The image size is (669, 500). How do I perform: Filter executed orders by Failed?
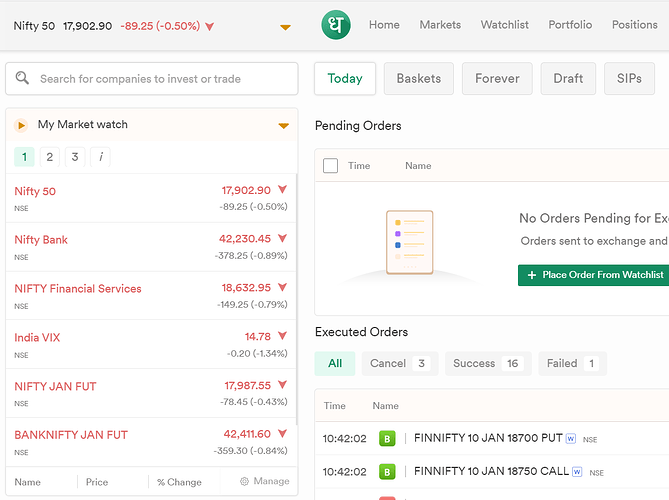573,363
